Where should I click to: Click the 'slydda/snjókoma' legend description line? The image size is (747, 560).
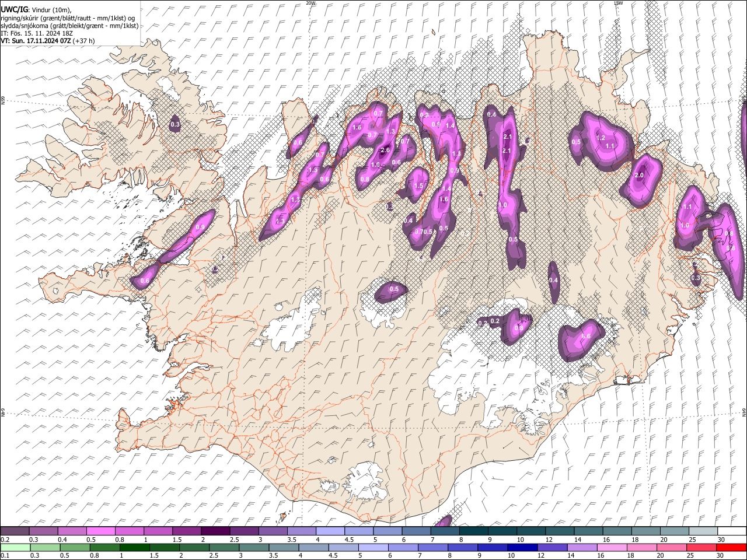click(69, 26)
